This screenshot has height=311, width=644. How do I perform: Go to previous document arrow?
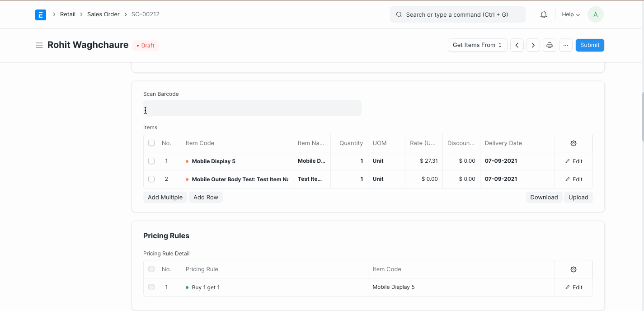[517, 45]
